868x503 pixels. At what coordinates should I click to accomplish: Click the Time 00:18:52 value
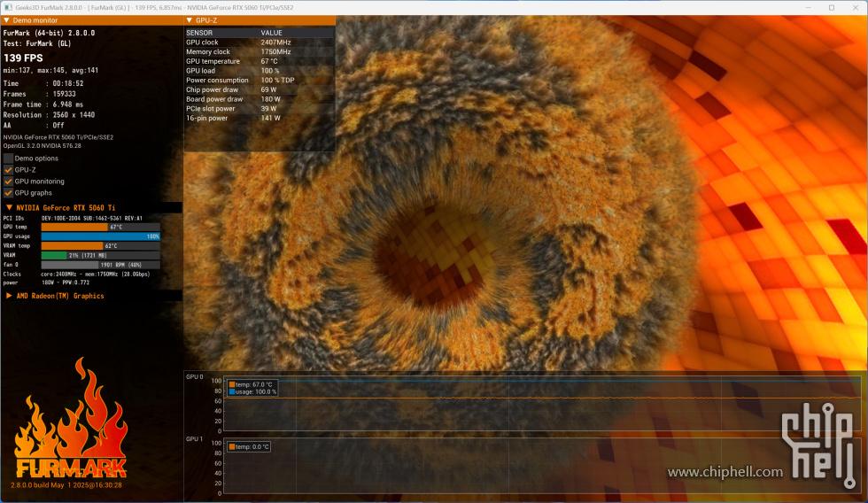pos(68,83)
